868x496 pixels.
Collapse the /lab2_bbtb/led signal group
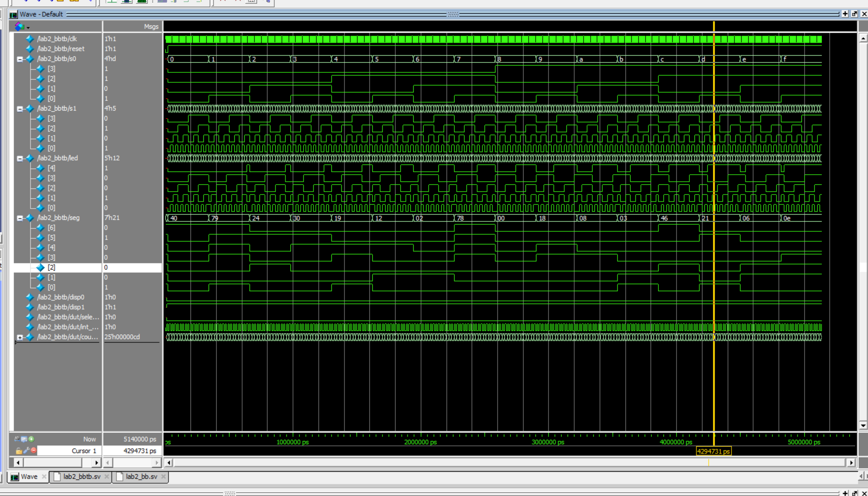(20, 159)
